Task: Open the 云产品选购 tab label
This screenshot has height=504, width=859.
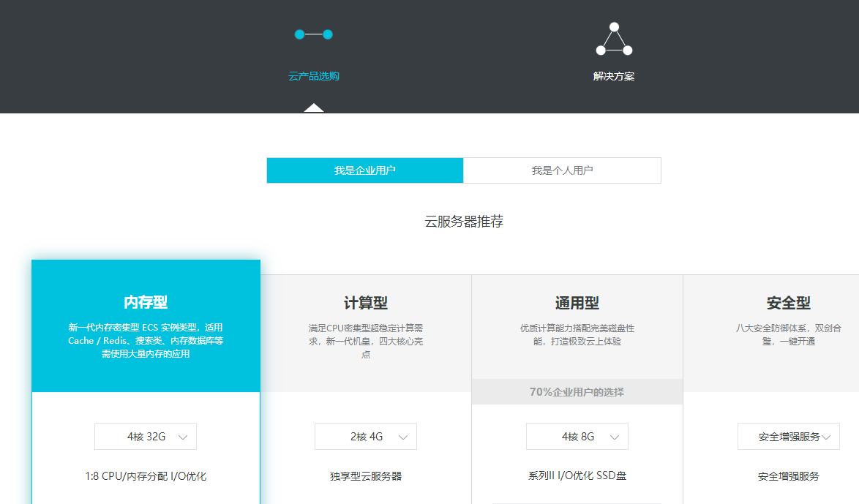Action: click(314, 76)
